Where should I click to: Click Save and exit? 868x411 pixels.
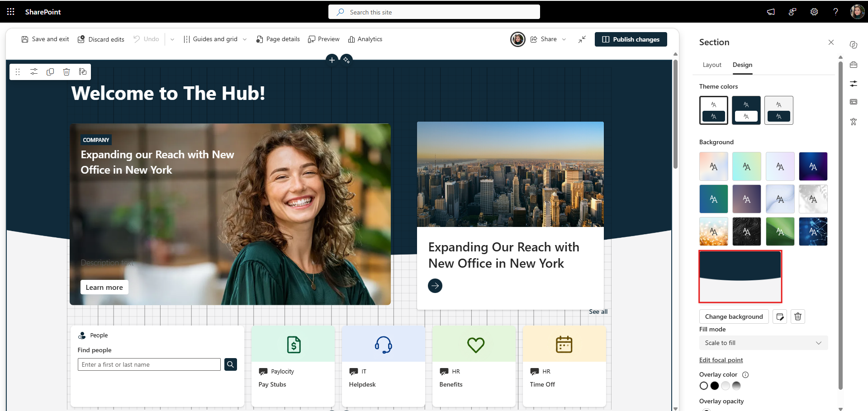click(x=45, y=39)
